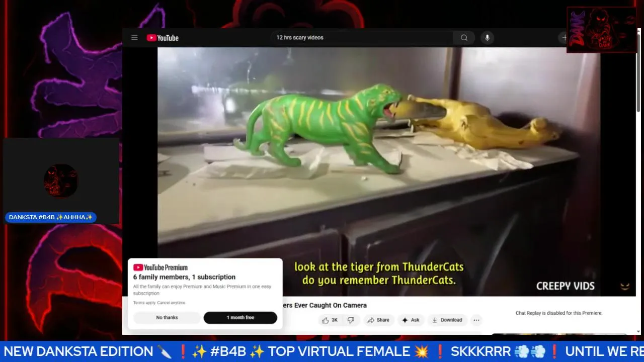
Task: Click 'Chat Replay is disabled for this Premiere' text
Action: point(559,313)
